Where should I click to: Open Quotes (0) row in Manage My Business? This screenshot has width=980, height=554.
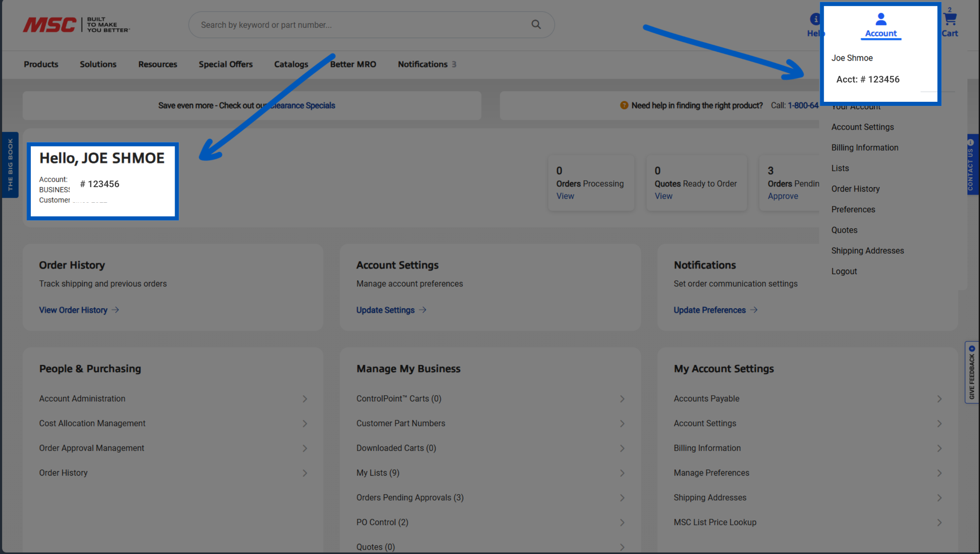click(490, 547)
